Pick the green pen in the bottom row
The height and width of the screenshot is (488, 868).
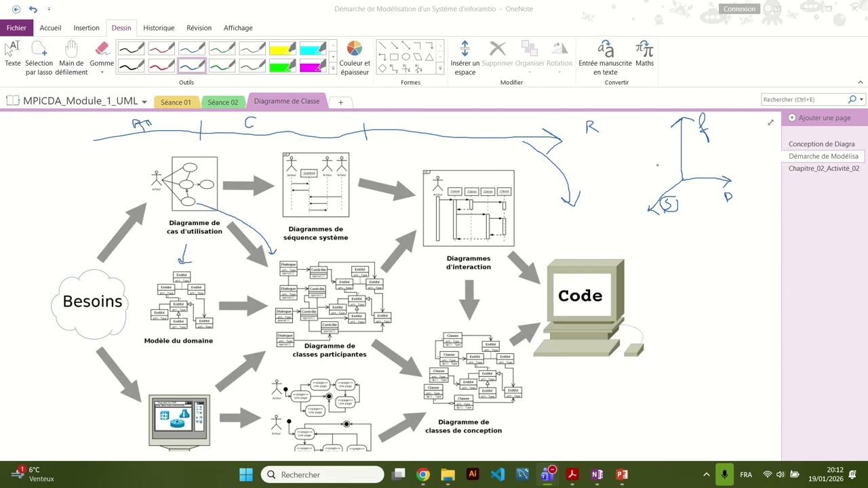click(222, 66)
